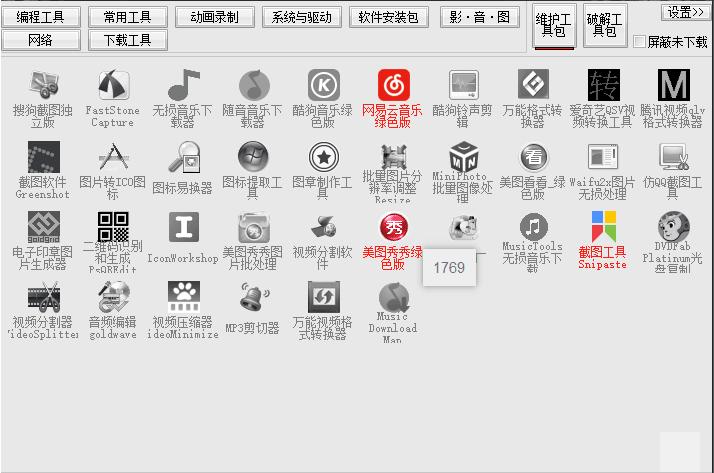Open 酷狗铃声剪辑 tool

tap(464, 85)
